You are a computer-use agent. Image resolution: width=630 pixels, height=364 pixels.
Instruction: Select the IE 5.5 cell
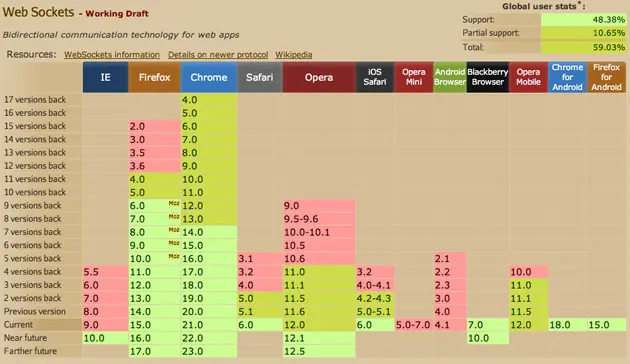click(x=105, y=272)
